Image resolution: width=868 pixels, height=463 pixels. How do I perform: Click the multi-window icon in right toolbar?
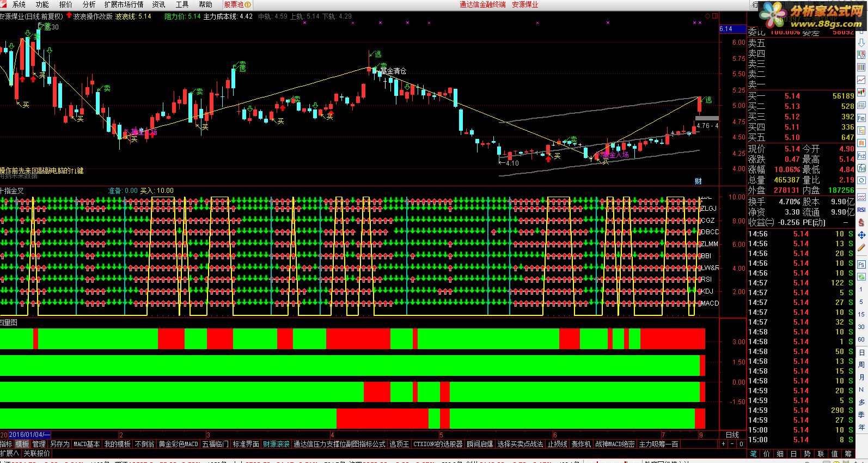click(x=861, y=105)
